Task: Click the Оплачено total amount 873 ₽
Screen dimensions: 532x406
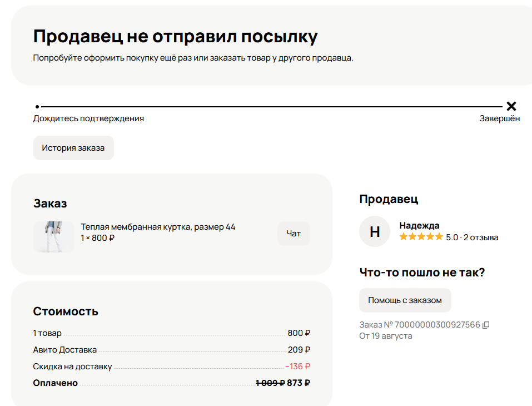Action: pyautogui.click(x=299, y=383)
